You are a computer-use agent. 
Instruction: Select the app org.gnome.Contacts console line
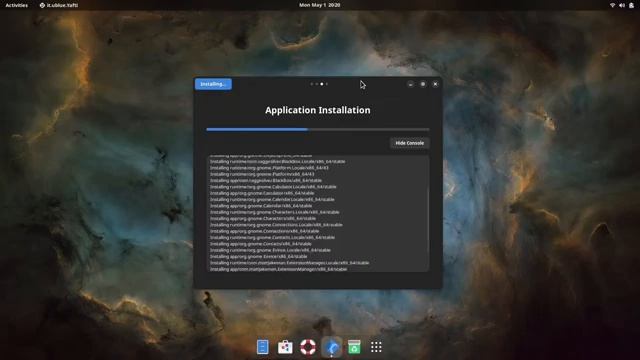[x=261, y=244]
